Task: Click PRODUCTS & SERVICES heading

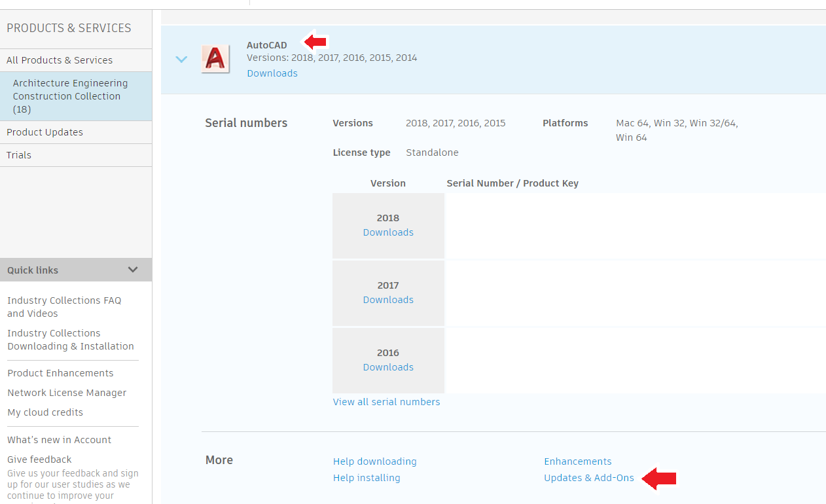Action: point(69,28)
